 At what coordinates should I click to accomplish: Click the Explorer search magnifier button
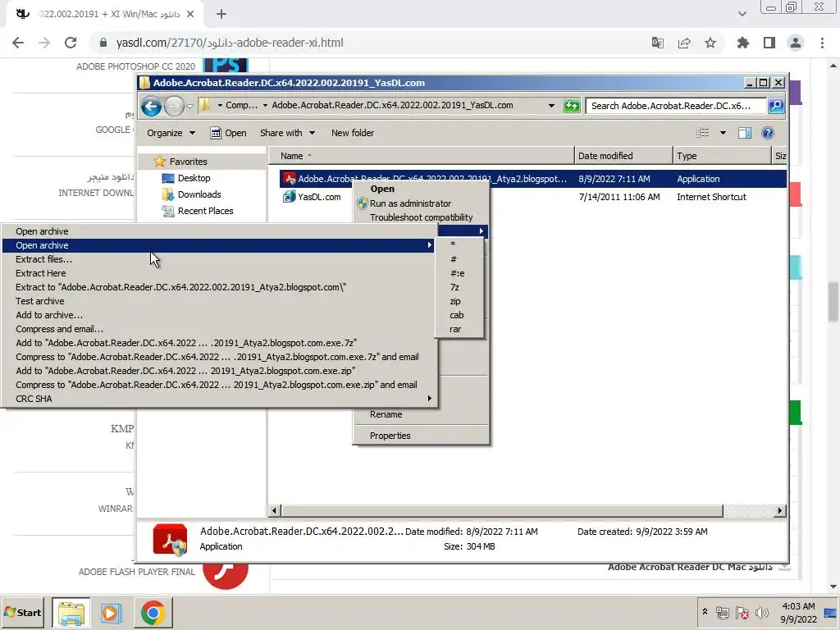pyautogui.click(x=776, y=106)
